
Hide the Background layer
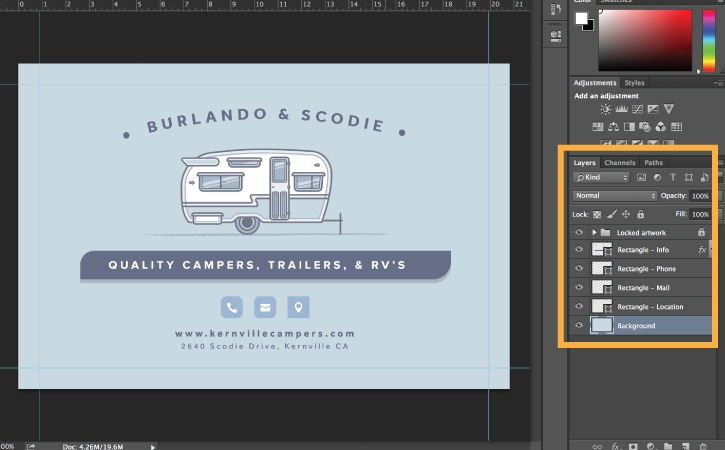(579, 326)
